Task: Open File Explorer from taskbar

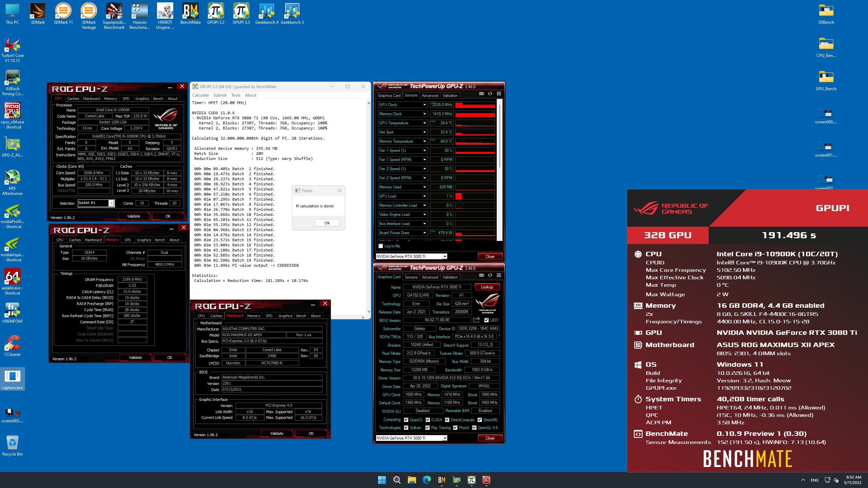Action: [412, 480]
